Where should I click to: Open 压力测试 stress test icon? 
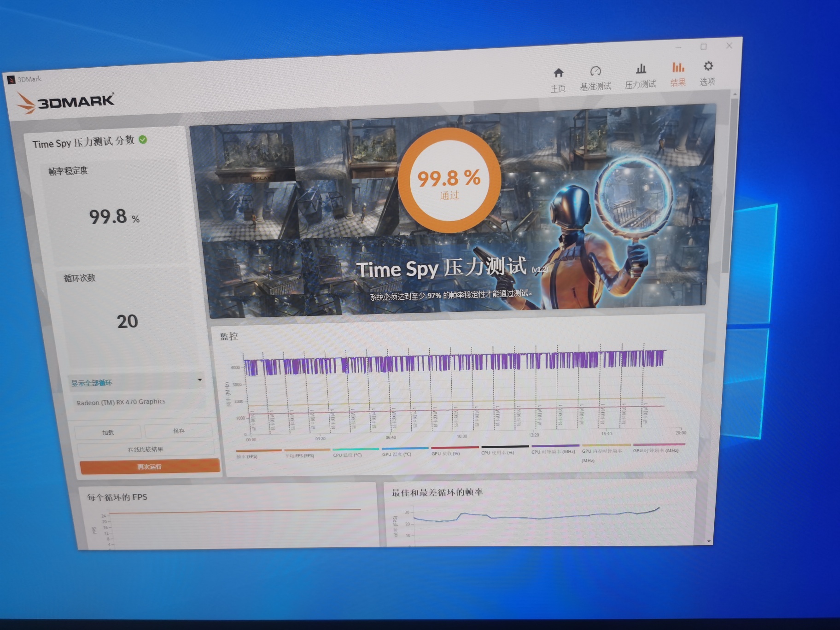[x=641, y=70]
